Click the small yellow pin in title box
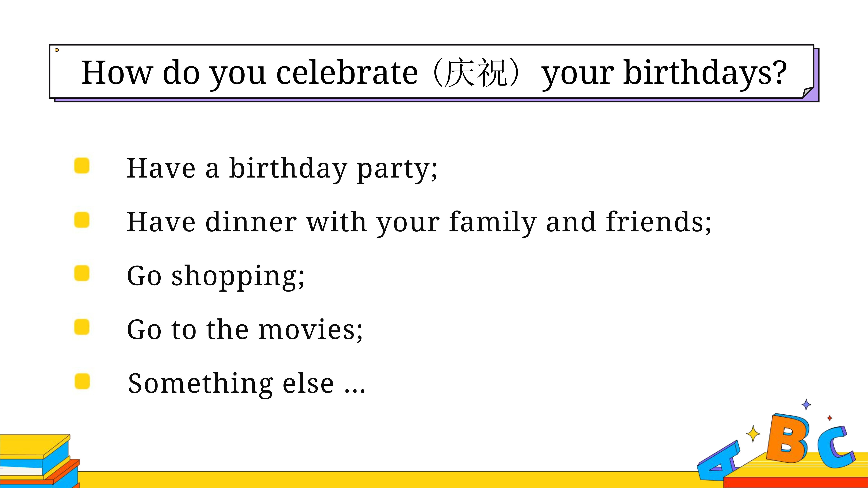The image size is (868, 488). click(57, 50)
